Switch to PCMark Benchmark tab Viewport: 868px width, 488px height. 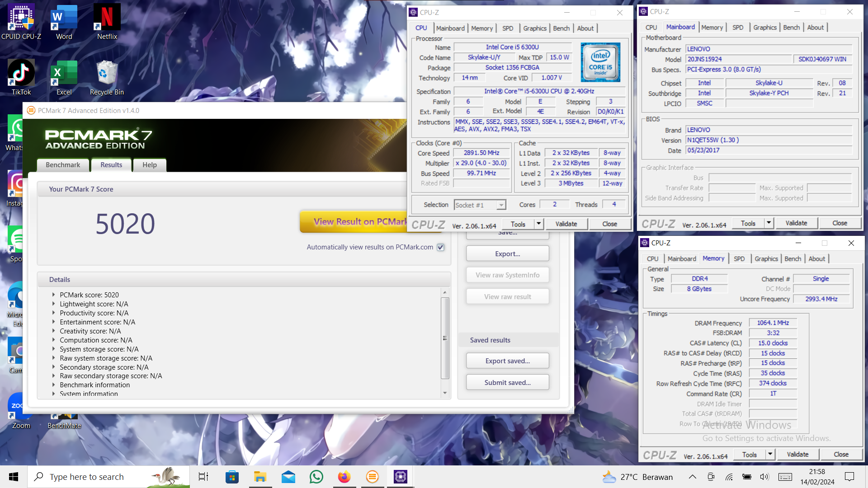click(63, 165)
